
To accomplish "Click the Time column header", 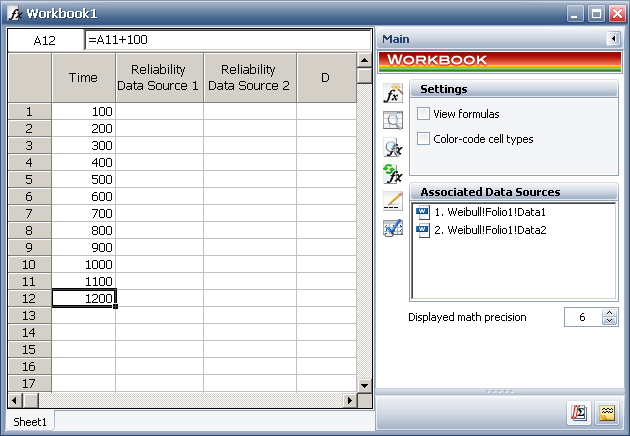I will click(83, 78).
